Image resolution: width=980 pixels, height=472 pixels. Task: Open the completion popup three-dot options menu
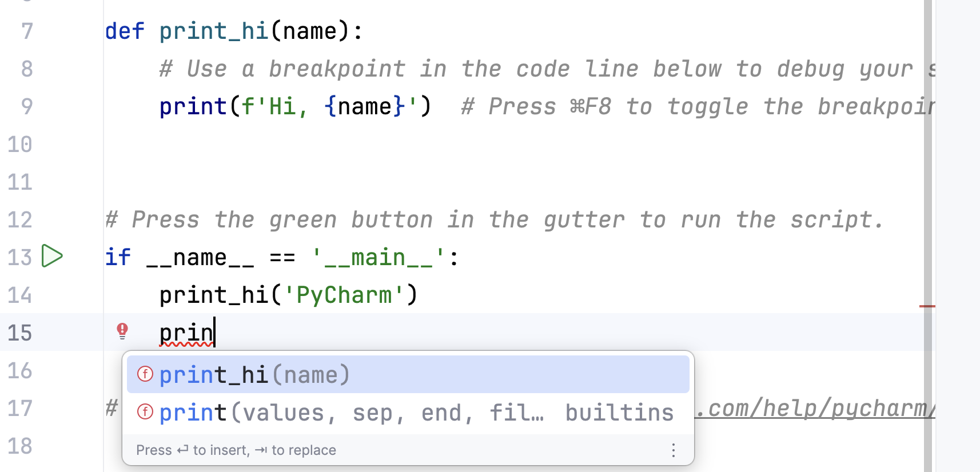[x=674, y=450]
